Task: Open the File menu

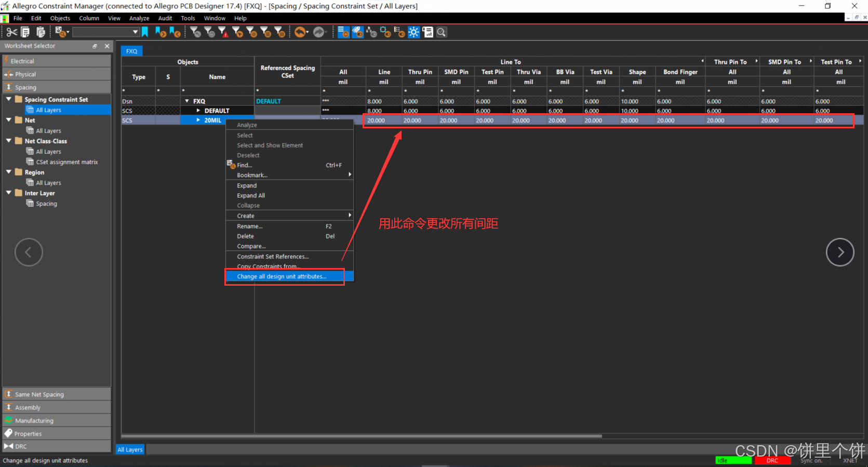Action: [x=18, y=18]
